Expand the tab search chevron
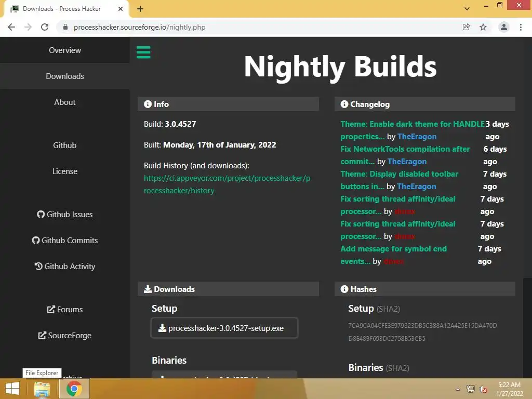The height and width of the screenshot is (399, 532). 467,9
